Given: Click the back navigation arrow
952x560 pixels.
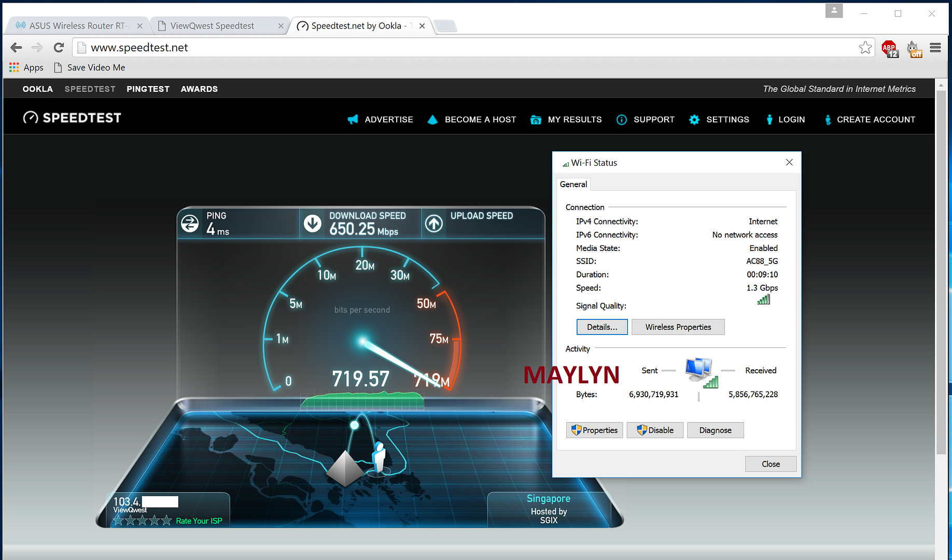Looking at the screenshot, I should 17,48.
